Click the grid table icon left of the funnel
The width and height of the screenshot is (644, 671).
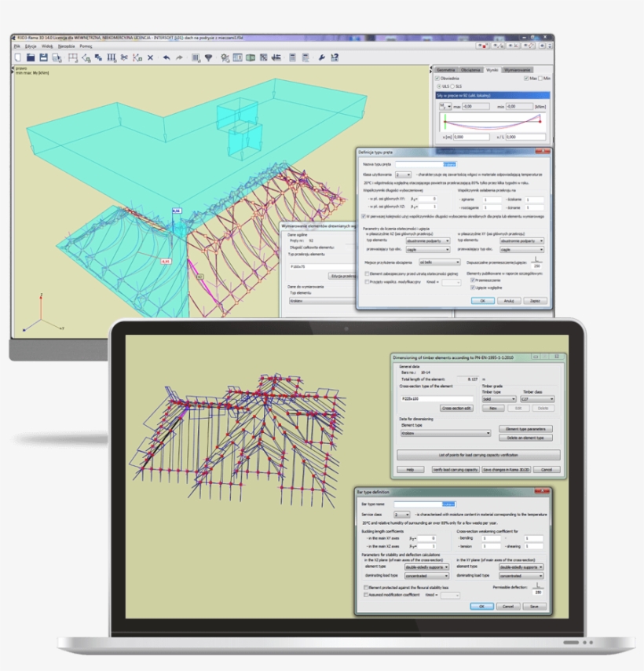[x=196, y=57]
